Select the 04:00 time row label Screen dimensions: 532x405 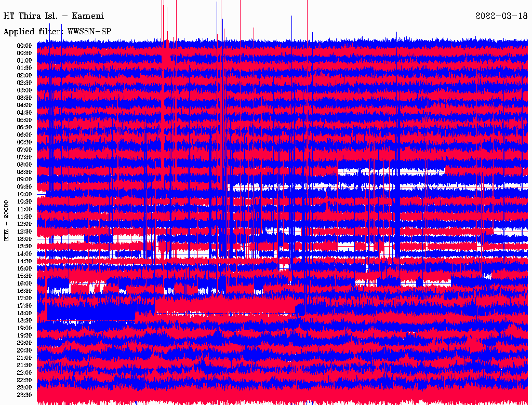point(24,105)
